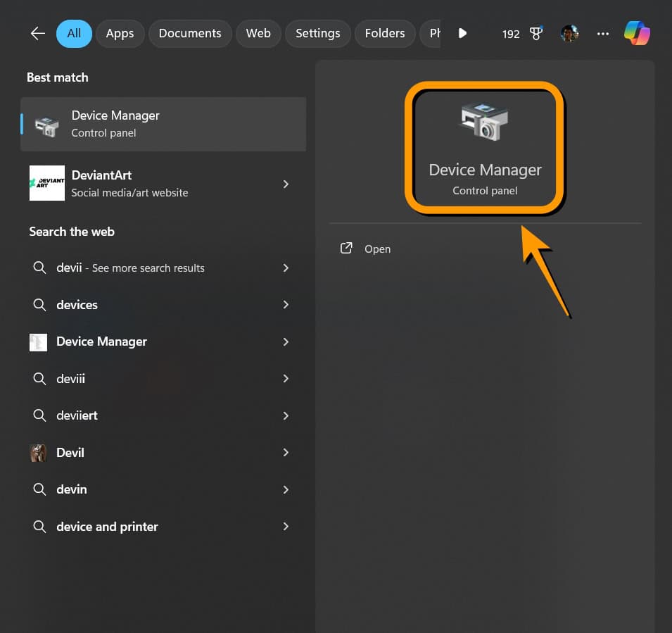Expand DeviantArt result with its chevron

(286, 184)
